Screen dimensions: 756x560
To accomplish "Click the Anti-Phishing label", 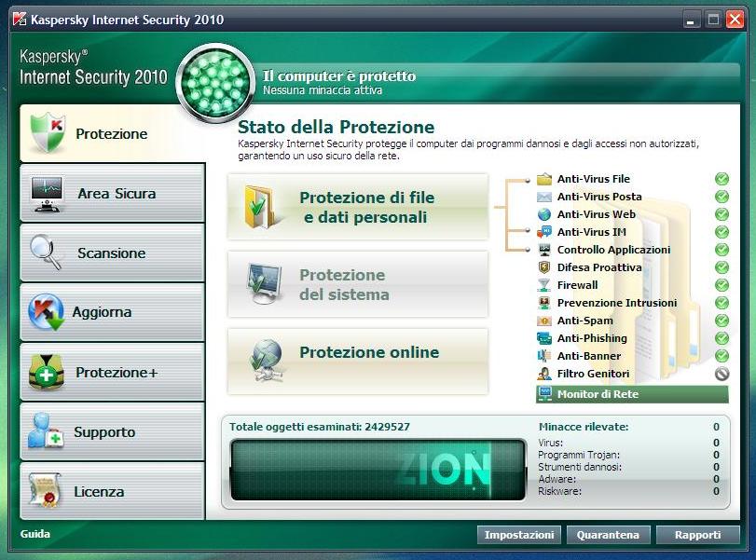I will click(x=592, y=338).
